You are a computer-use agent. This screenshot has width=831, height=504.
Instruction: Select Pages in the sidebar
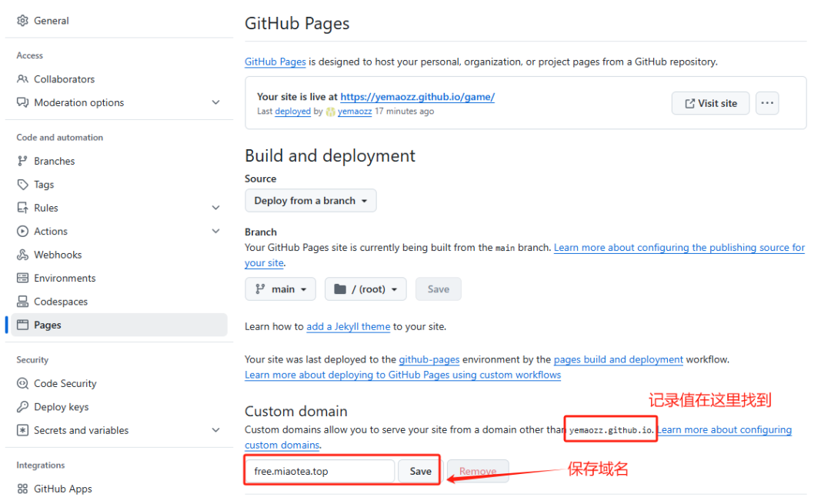(119, 325)
